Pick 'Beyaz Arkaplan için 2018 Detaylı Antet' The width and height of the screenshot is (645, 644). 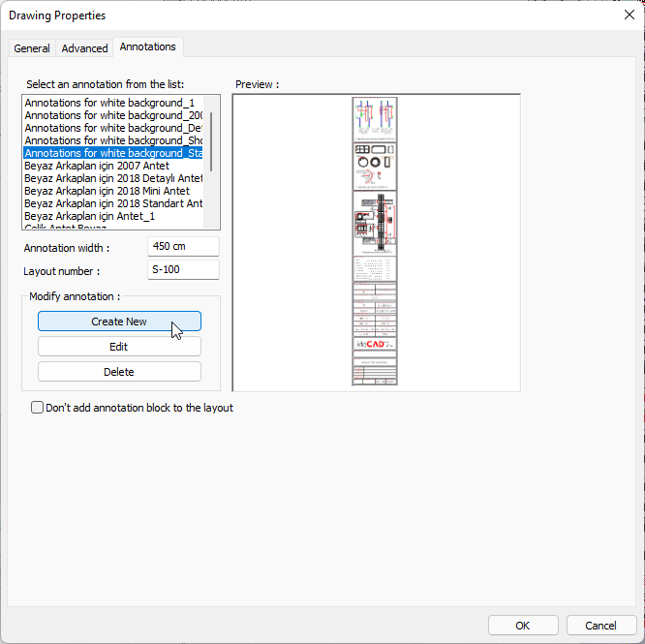tap(113, 178)
